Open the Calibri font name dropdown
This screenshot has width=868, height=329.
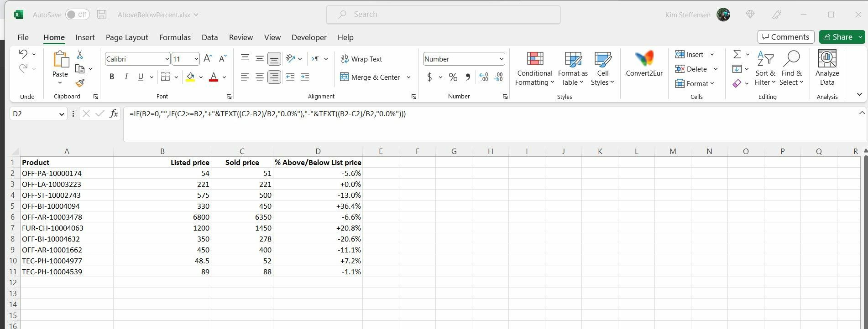167,59
